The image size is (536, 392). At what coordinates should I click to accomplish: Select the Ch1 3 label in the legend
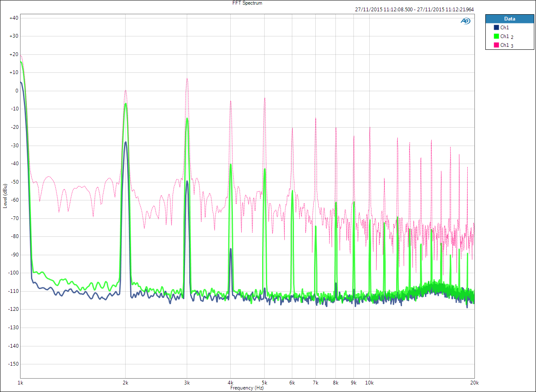(x=507, y=45)
